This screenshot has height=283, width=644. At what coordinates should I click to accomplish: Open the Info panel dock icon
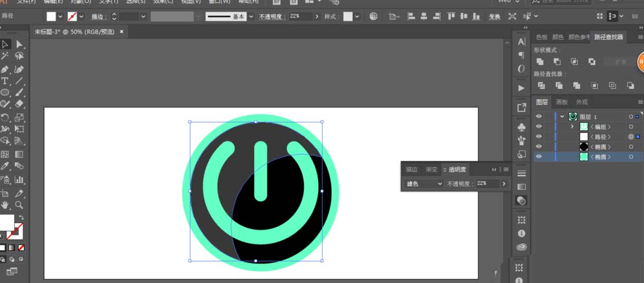[x=521, y=233]
